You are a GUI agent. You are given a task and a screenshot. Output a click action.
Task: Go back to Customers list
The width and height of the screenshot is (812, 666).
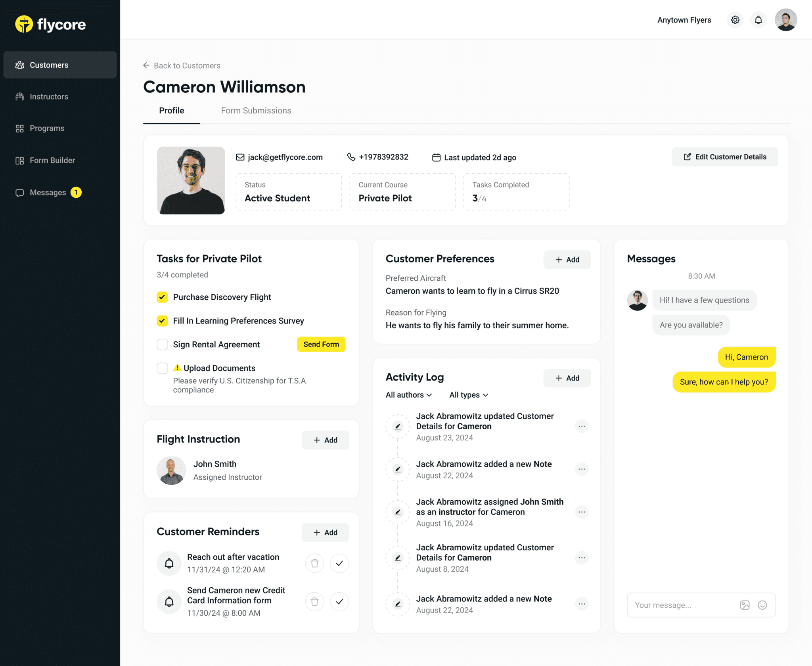[x=182, y=65]
